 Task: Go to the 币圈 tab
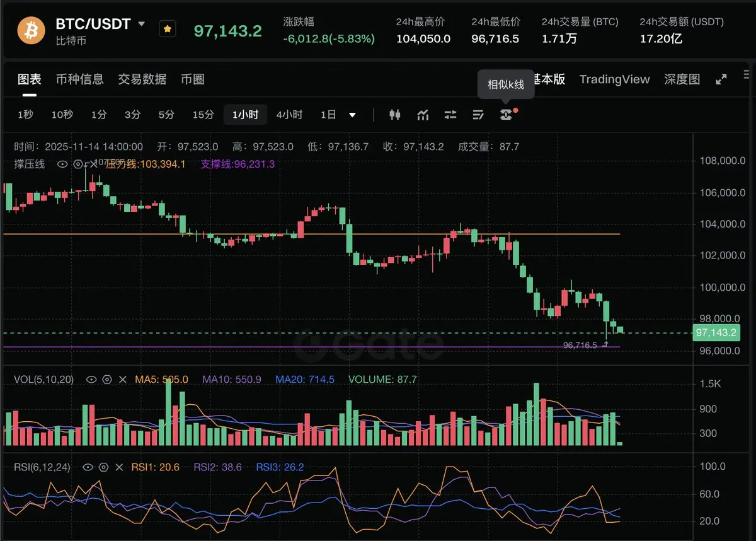click(x=192, y=79)
